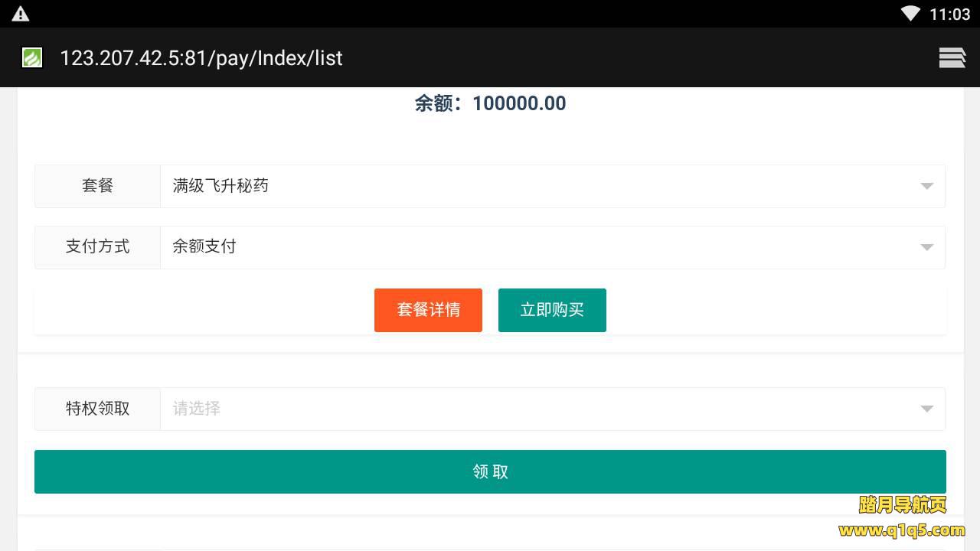Image resolution: width=980 pixels, height=551 pixels.
Task: Click the 支付方式 field label
Action: 97,246
